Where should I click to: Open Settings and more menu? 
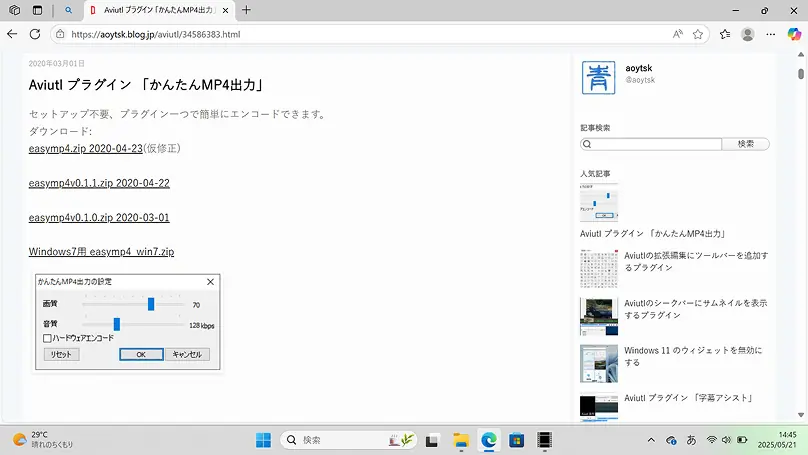point(770,34)
